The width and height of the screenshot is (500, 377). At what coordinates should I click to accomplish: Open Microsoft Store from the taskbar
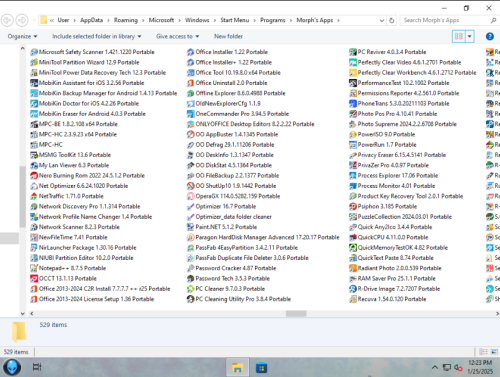(x=261, y=368)
